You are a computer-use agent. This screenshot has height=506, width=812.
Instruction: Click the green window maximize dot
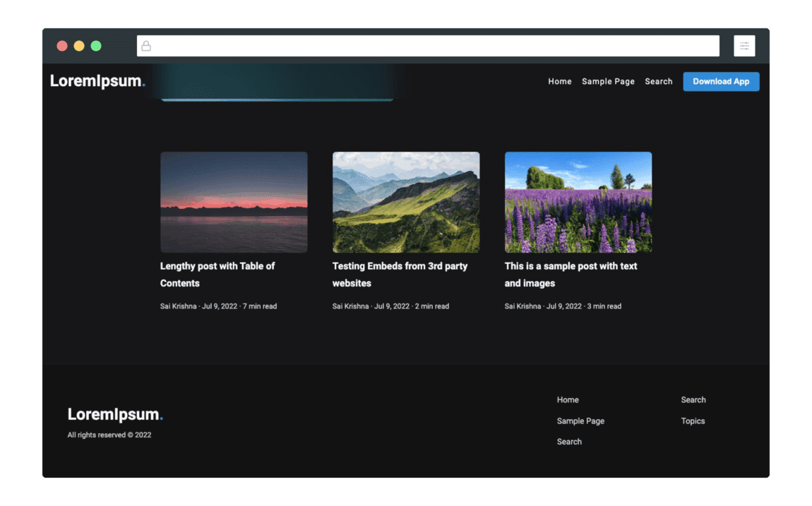pos(96,46)
